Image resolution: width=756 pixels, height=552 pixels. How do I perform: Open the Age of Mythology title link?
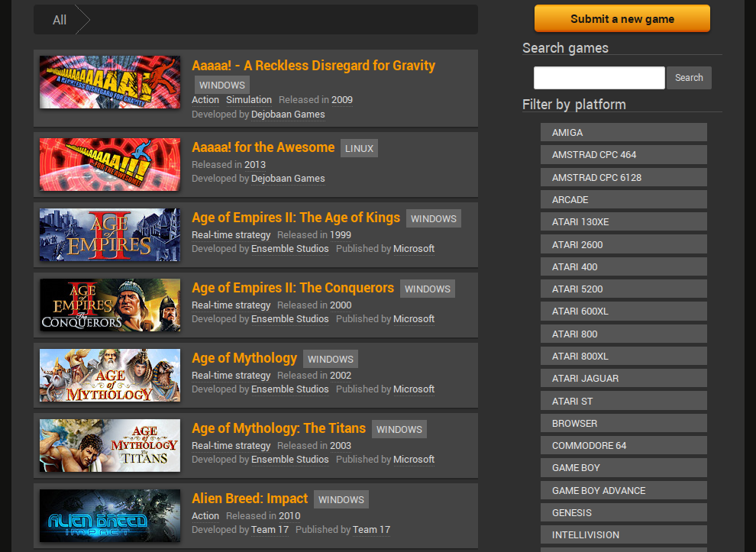point(244,358)
